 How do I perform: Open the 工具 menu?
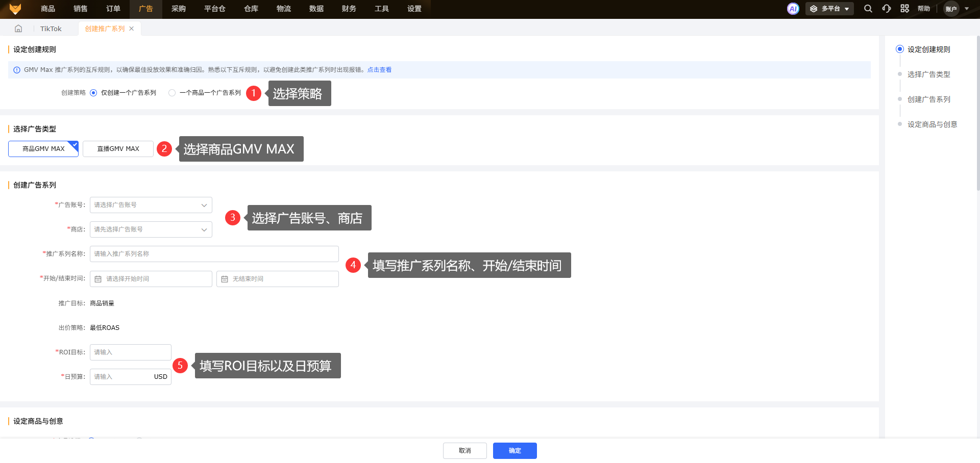(382, 9)
